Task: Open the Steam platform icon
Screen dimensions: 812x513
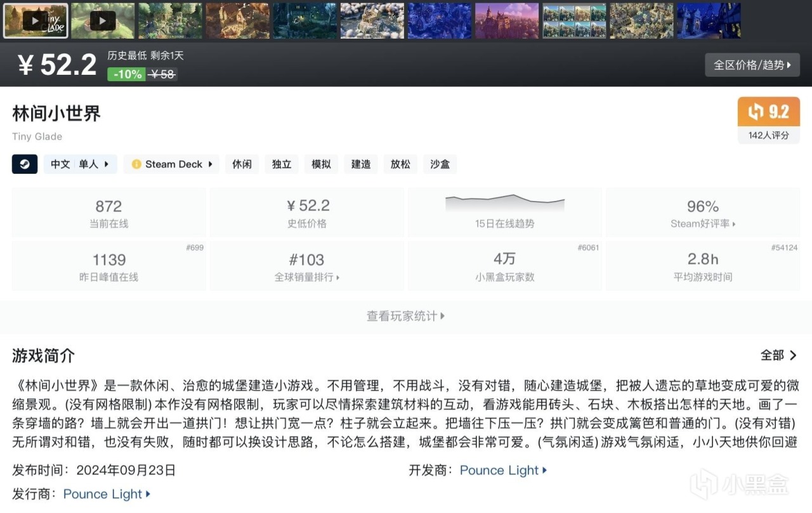Action: coord(25,164)
